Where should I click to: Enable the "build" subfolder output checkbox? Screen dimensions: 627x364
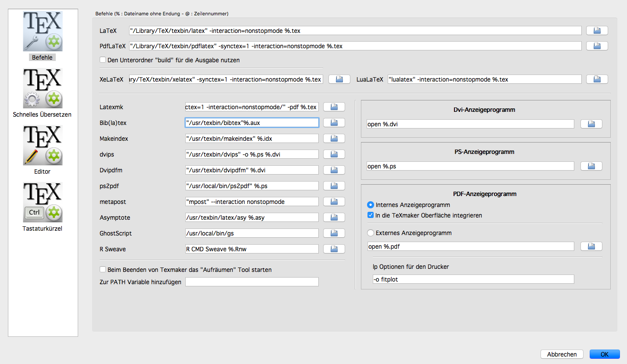click(x=103, y=60)
